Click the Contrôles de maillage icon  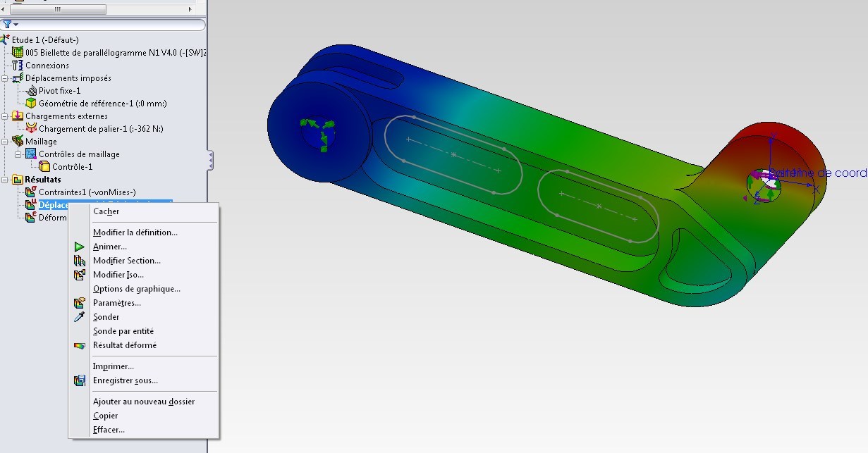32,154
